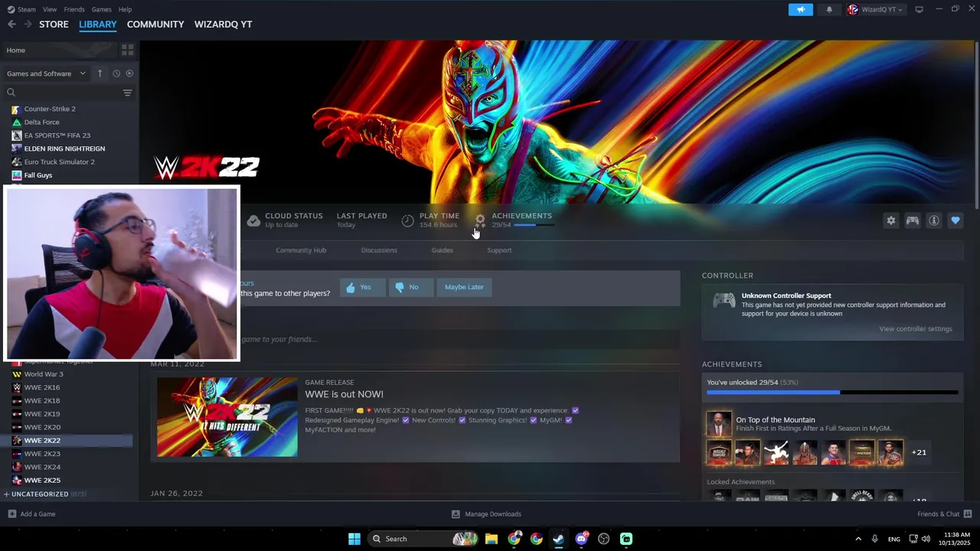Show only ready-to-play games icon

[x=129, y=73]
